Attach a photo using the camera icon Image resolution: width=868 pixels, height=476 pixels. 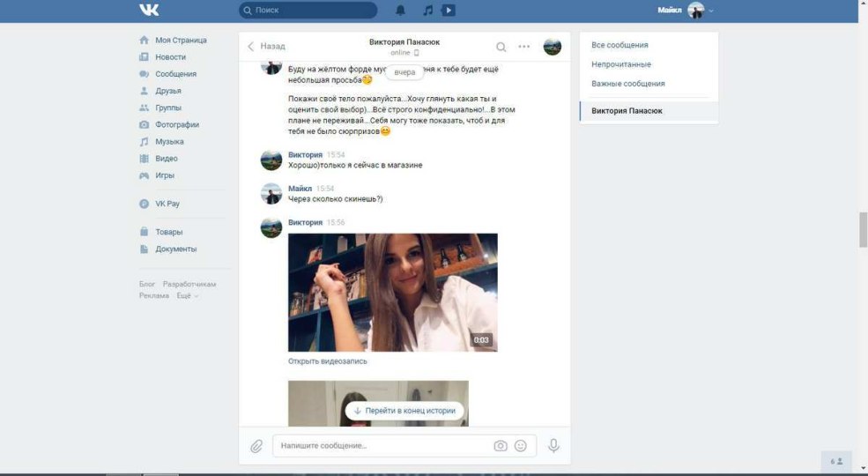[x=501, y=446]
